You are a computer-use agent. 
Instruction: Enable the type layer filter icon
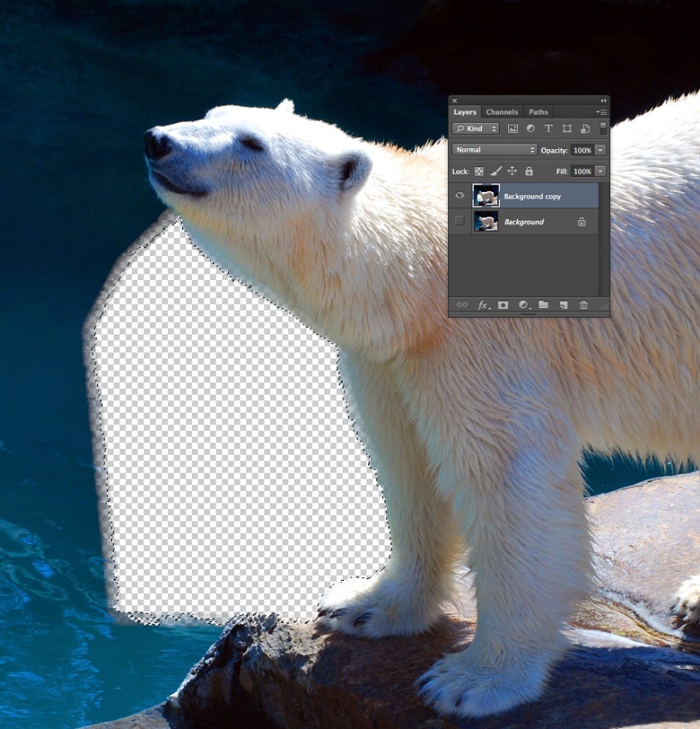click(x=548, y=129)
